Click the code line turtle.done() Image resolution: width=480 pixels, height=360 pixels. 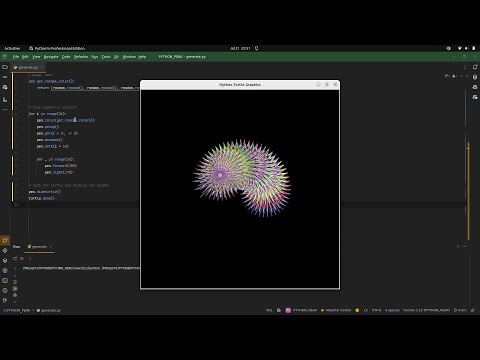[41, 198]
